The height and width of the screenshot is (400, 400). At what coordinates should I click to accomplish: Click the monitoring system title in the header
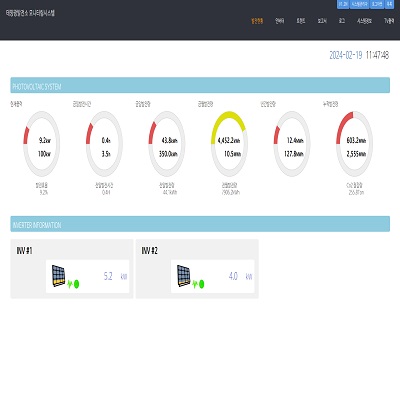coord(30,13)
